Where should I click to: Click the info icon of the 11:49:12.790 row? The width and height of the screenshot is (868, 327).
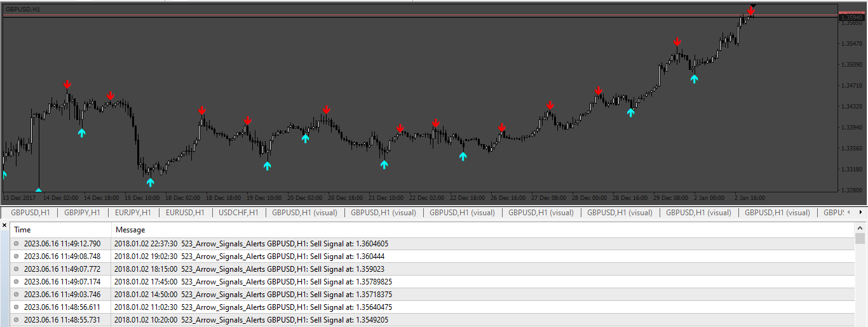coord(17,244)
